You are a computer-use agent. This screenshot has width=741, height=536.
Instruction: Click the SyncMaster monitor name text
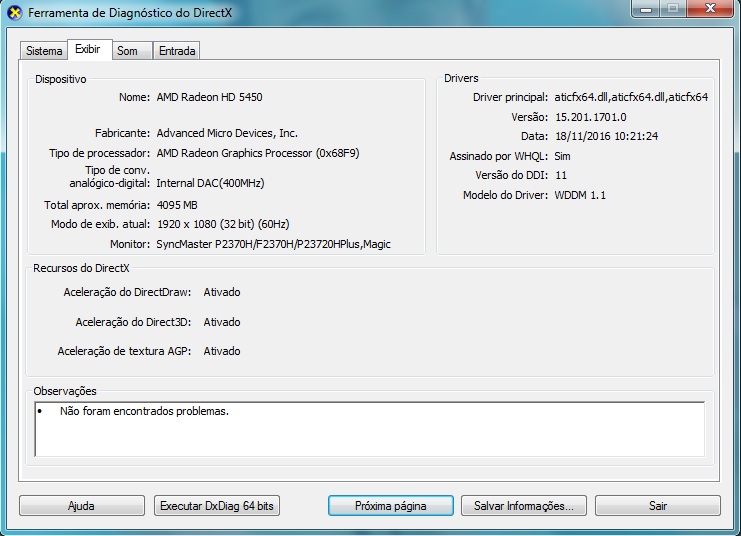273,244
